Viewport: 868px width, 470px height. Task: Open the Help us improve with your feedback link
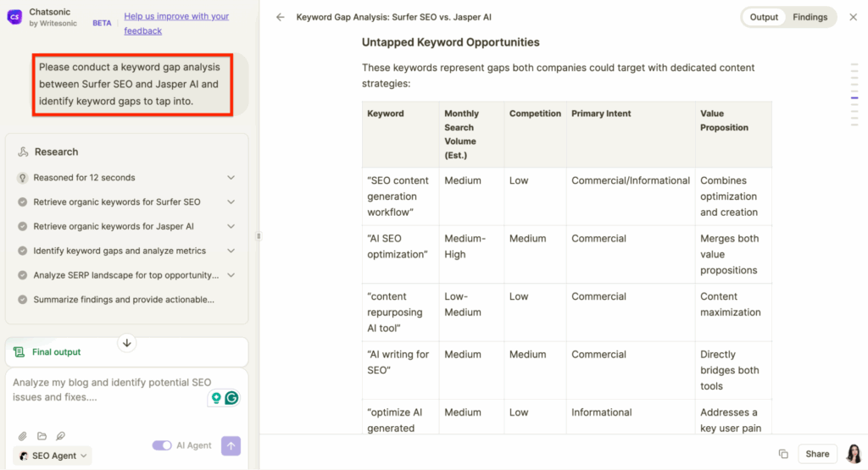176,23
